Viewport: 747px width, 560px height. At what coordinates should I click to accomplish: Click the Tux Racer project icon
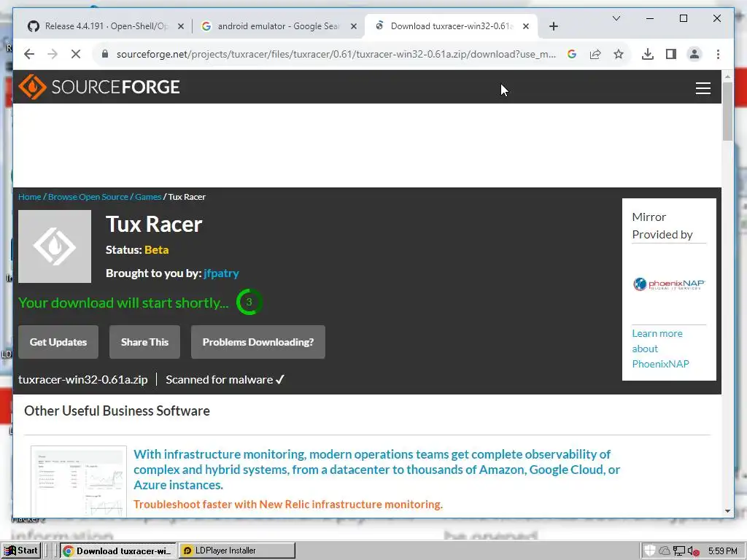(x=55, y=246)
